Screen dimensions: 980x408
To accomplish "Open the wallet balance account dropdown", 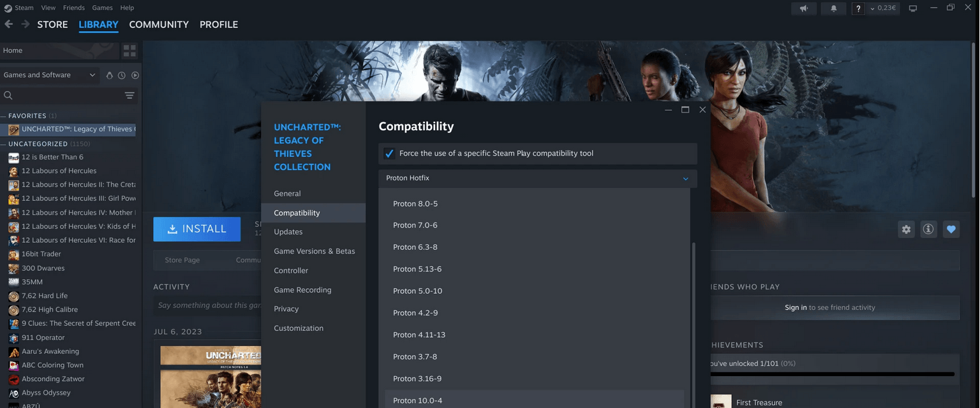I will click(884, 8).
